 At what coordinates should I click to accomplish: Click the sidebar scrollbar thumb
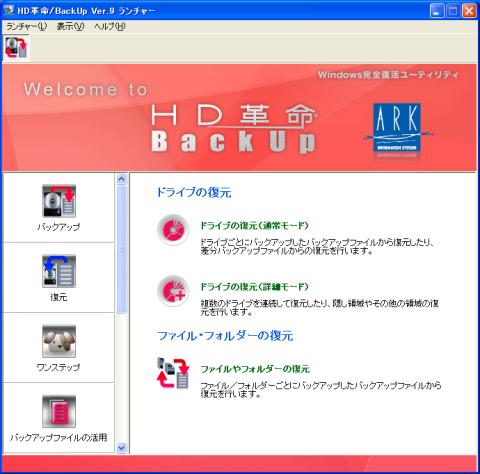[x=122, y=249]
